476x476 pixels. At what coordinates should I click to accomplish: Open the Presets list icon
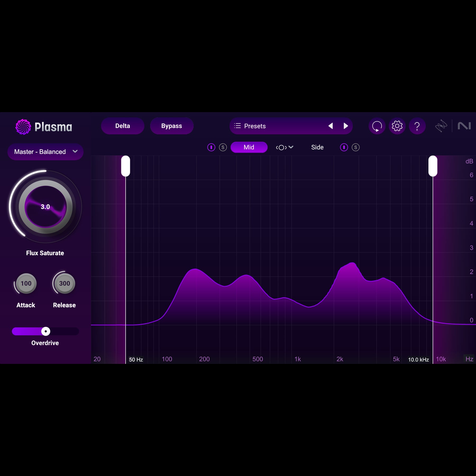237,126
